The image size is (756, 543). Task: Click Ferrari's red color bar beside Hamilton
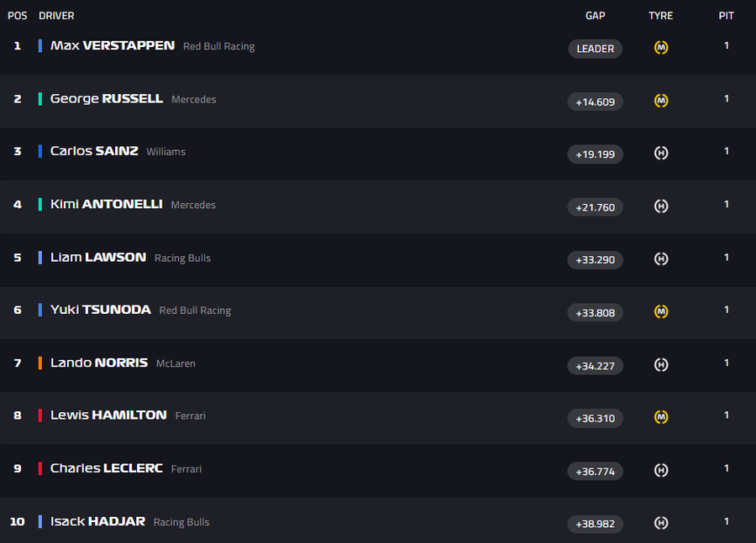(40, 415)
